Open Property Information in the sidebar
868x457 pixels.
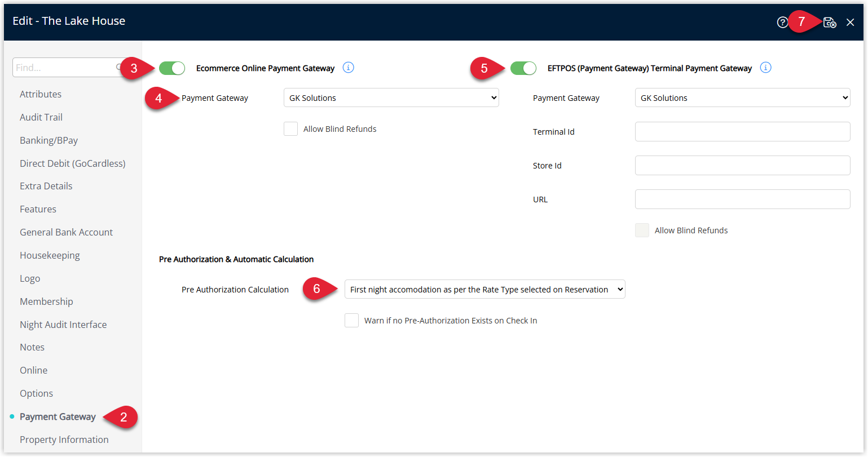point(64,440)
